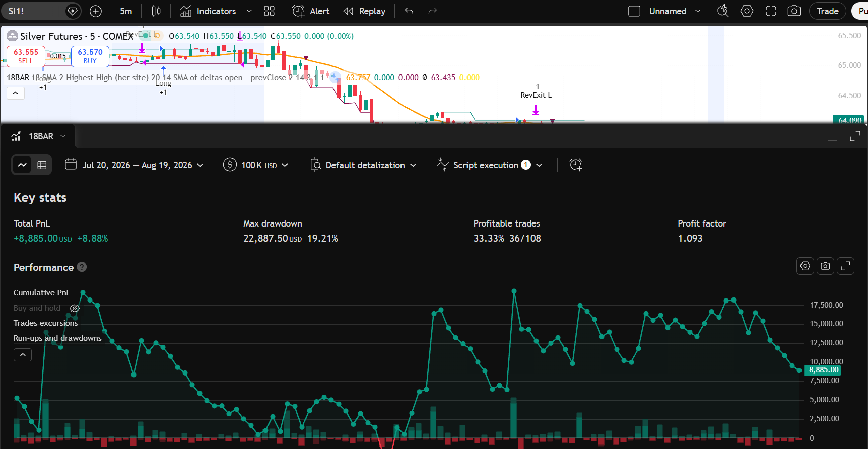
Task: Click the 8,885.00 value label on PnL axis
Action: [x=823, y=370]
